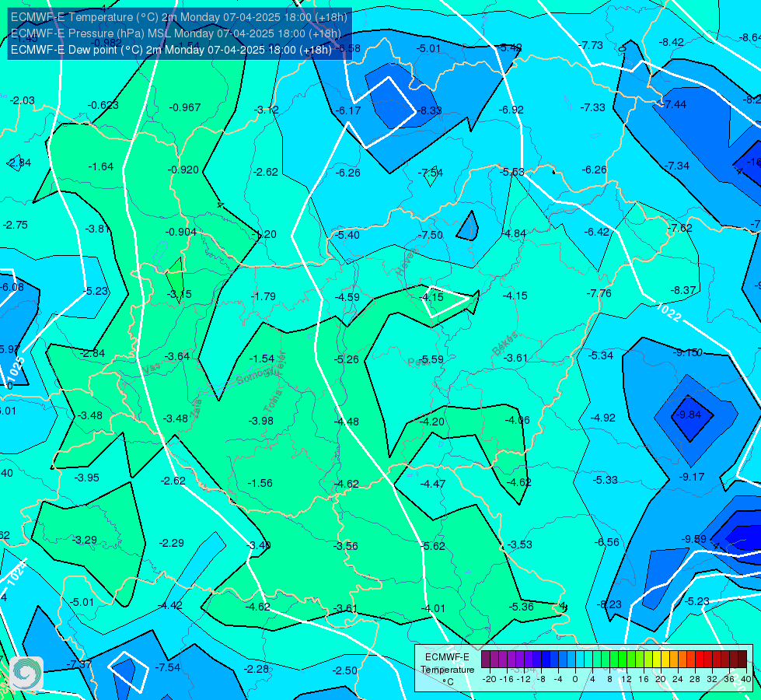Image resolution: width=761 pixels, height=700 pixels.
Task: Click the -4.01 dew point value
Action: point(432,607)
